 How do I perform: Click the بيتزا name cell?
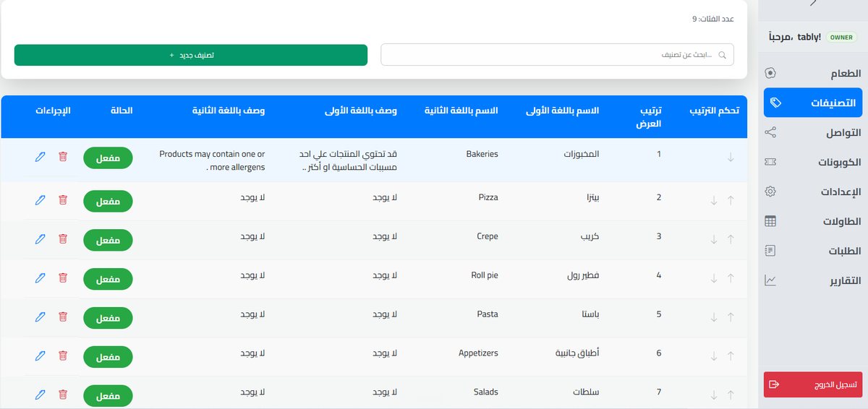[592, 198]
